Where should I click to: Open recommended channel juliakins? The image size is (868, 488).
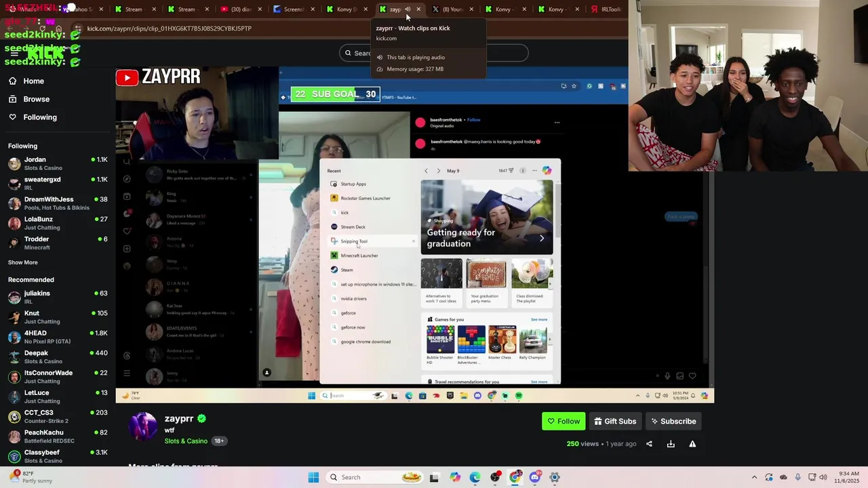tap(58, 297)
